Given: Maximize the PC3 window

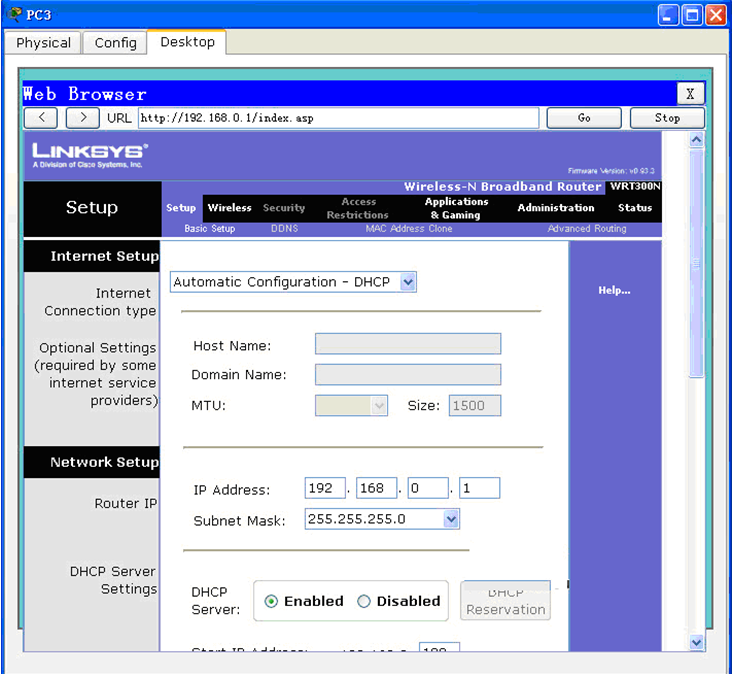Looking at the screenshot, I should 692,15.
